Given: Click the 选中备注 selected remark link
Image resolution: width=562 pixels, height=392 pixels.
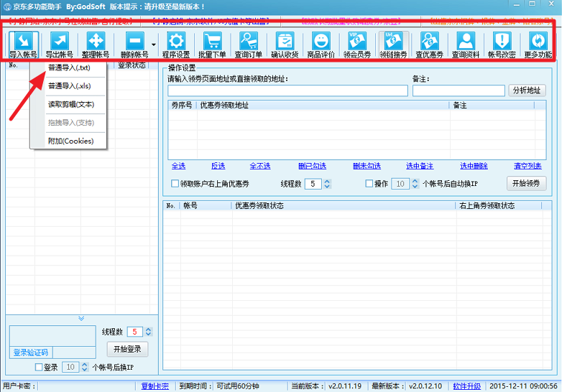Looking at the screenshot, I should (420, 166).
